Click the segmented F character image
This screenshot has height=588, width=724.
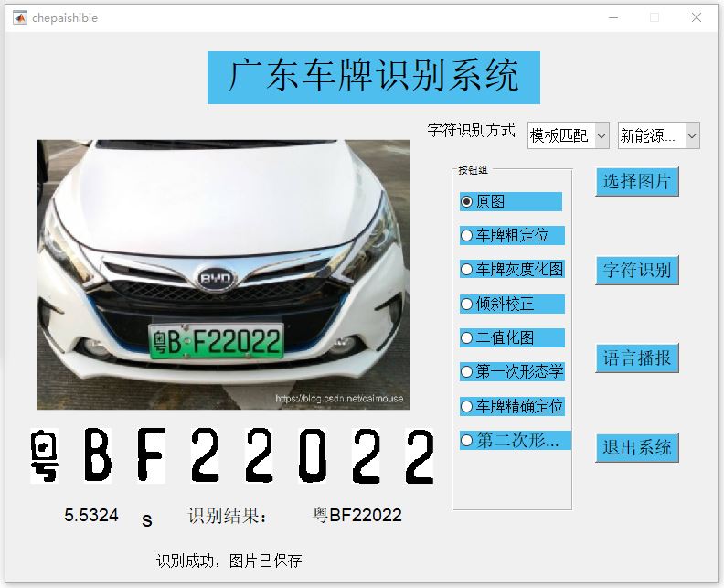152,455
